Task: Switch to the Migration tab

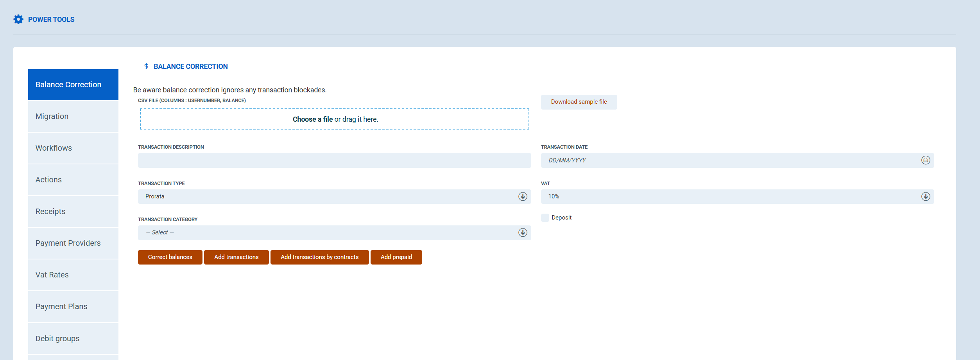Action: click(73, 117)
